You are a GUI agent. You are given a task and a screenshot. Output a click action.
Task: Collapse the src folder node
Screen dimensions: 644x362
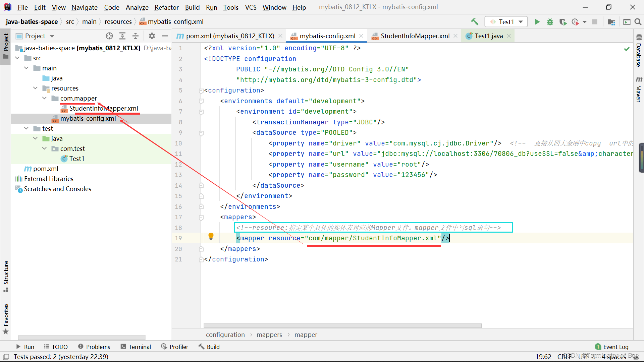pyautogui.click(x=17, y=58)
